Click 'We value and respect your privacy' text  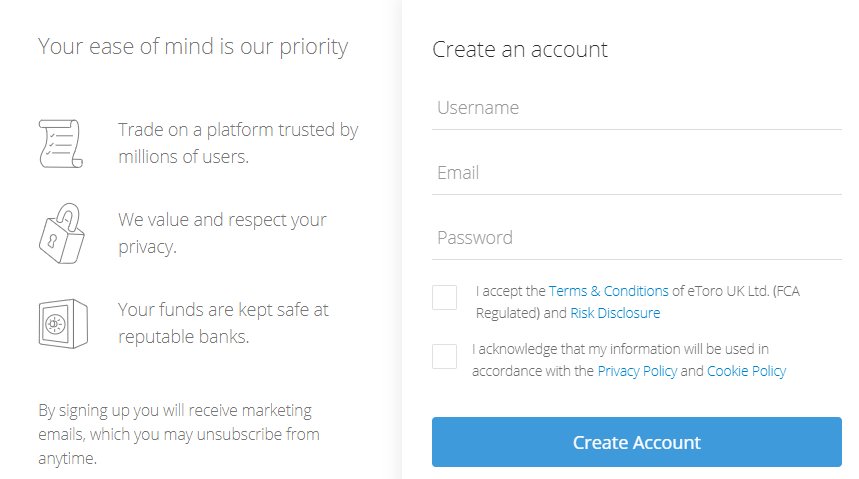click(222, 233)
